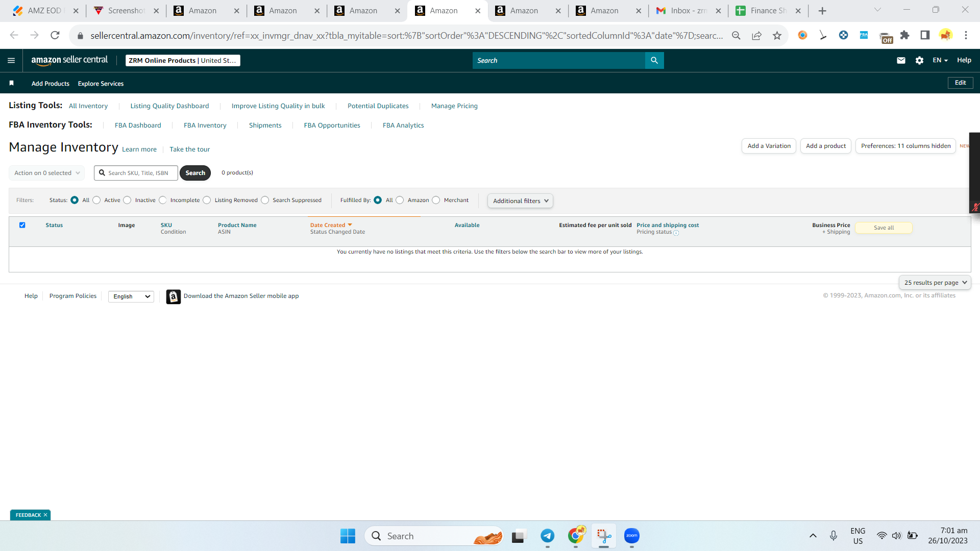This screenshot has height=551, width=980.
Task: Click the black Search button for inventory
Action: coord(195,173)
